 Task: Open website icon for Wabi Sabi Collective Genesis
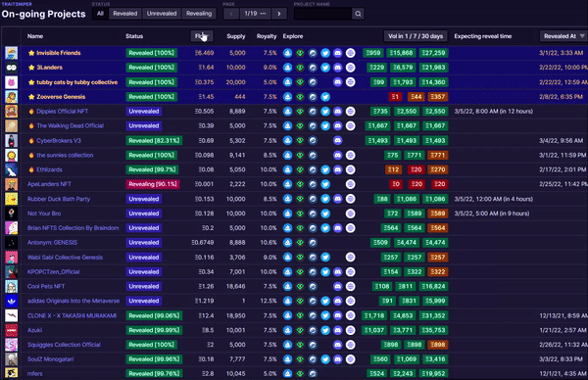pyautogui.click(x=350, y=257)
